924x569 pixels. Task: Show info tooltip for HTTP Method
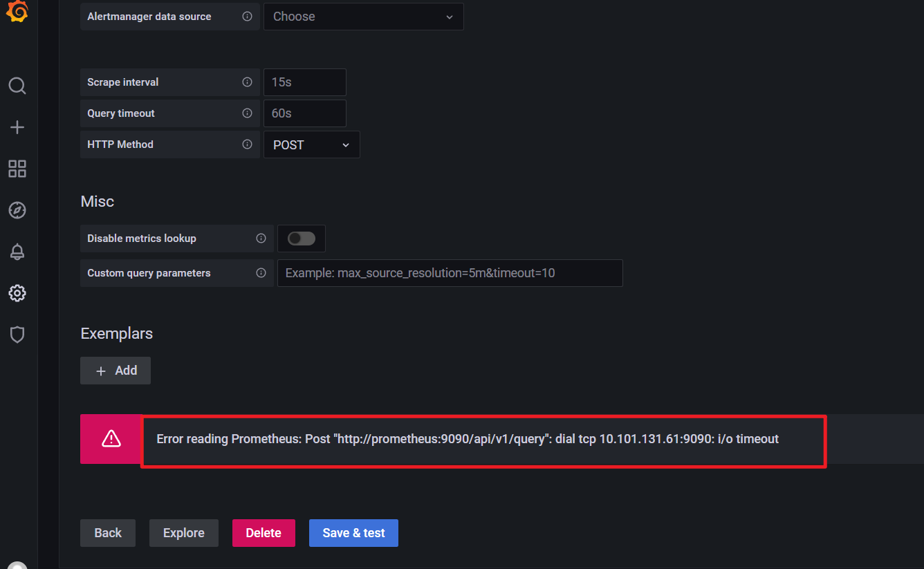pos(247,144)
